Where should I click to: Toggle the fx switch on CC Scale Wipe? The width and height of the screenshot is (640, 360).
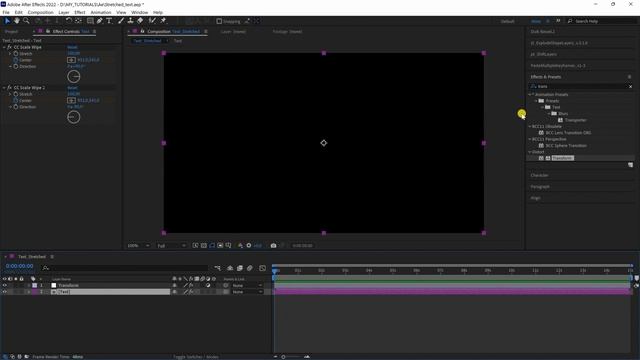click(x=9, y=47)
